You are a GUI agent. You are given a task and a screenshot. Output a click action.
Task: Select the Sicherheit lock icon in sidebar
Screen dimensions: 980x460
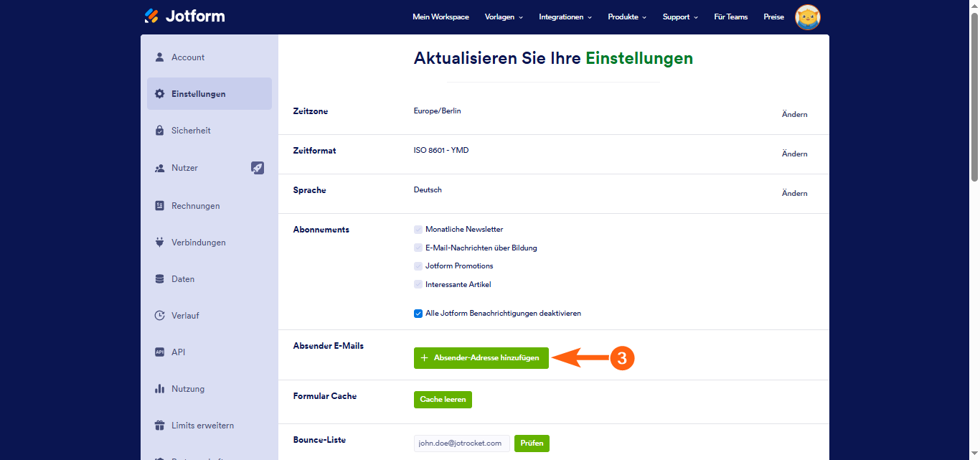(159, 130)
